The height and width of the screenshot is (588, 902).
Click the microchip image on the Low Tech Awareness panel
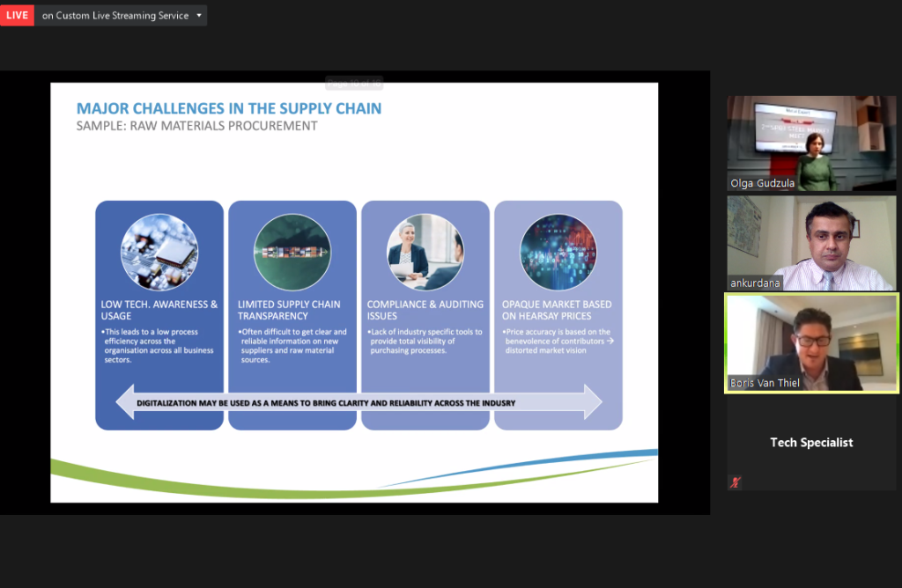pyautogui.click(x=159, y=250)
